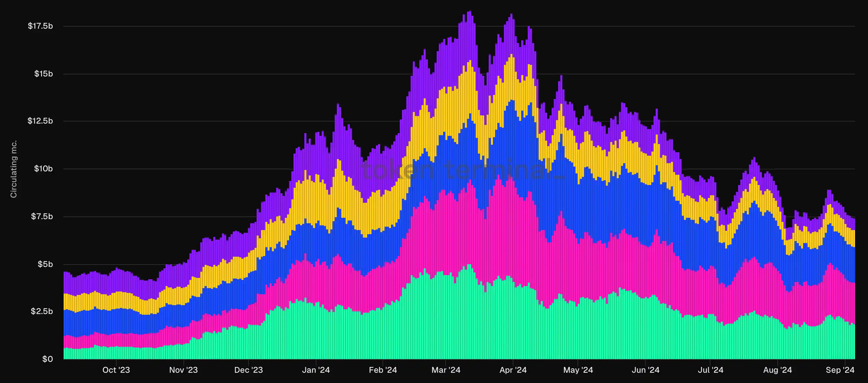Select the Apr '24 axis label
Viewport: 868px width, 383px height.
click(x=513, y=370)
